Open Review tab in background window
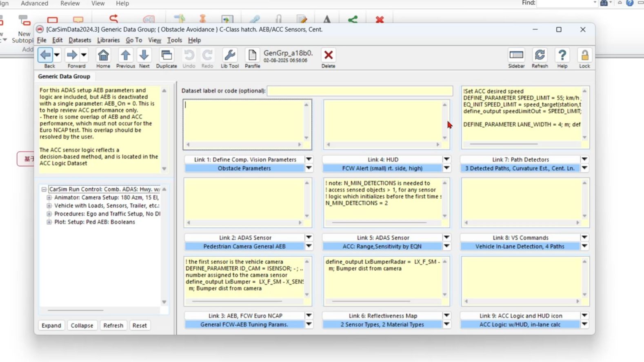This screenshot has height=362, width=644. coord(70,3)
